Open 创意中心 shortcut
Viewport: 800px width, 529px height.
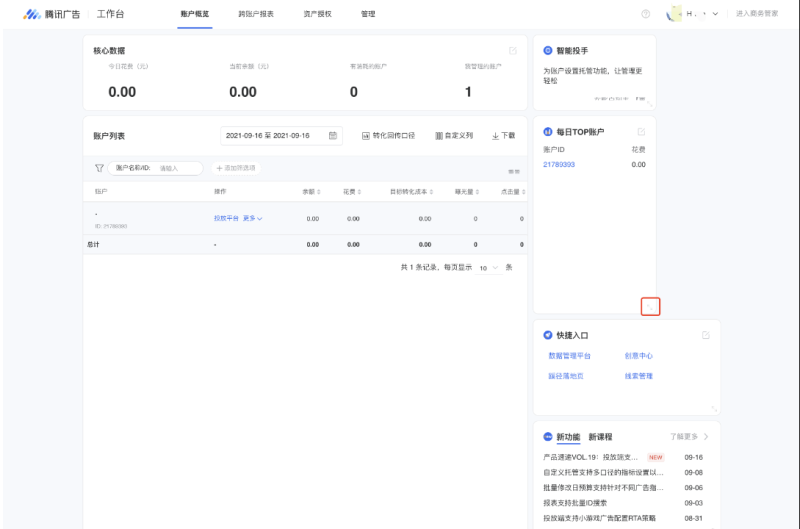(639, 356)
